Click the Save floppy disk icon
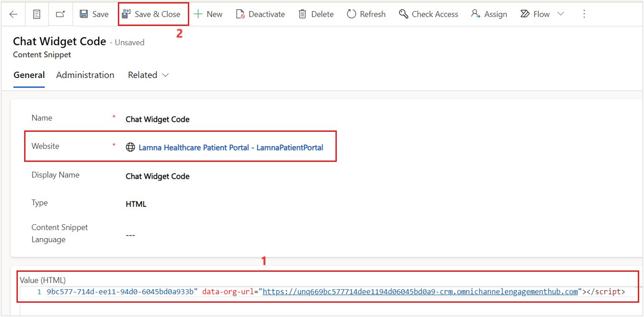 click(x=84, y=14)
